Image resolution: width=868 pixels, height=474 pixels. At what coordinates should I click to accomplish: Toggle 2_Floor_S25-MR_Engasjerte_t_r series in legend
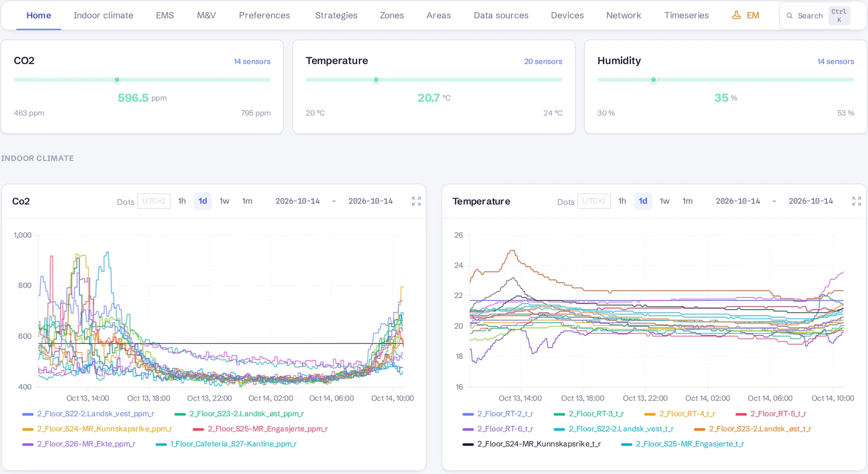coord(682,444)
